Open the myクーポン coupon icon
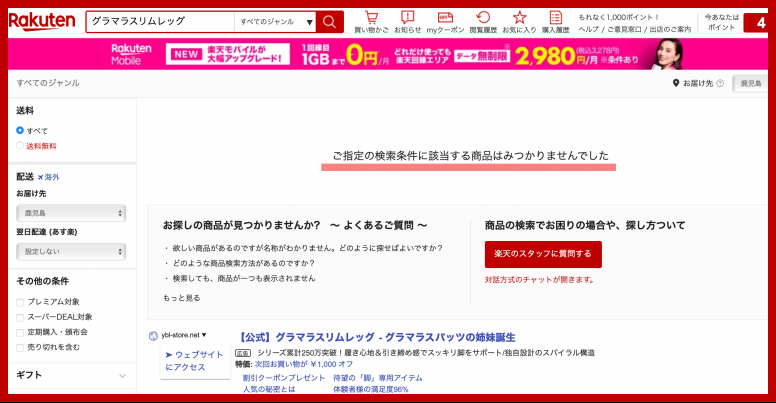 [445, 22]
